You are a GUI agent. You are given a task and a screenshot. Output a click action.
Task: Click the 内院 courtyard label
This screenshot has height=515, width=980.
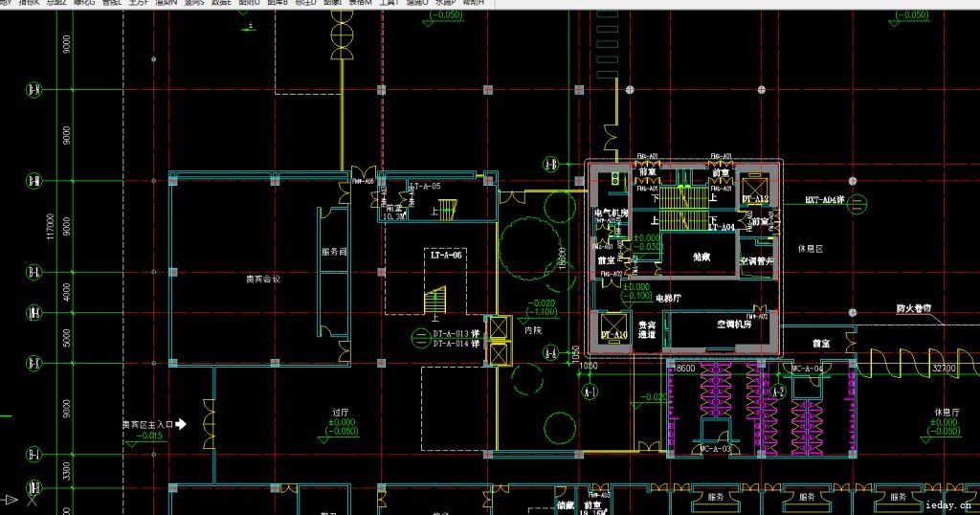pyautogui.click(x=533, y=329)
